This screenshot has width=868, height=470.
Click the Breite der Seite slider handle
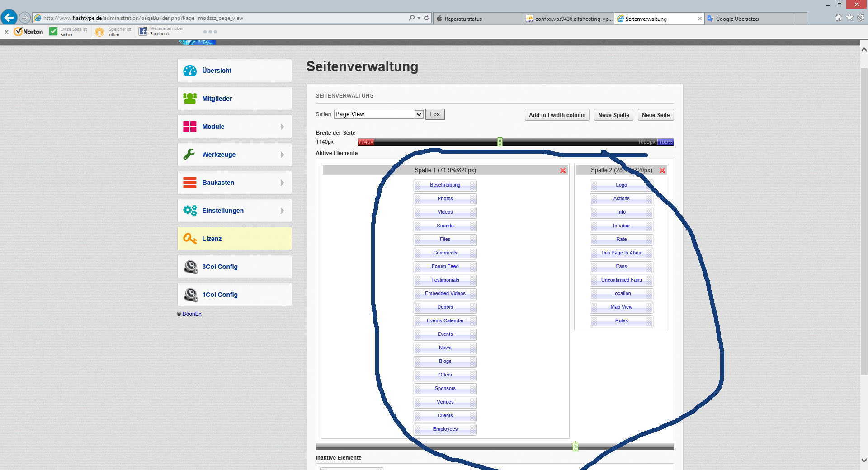pos(500,142)
